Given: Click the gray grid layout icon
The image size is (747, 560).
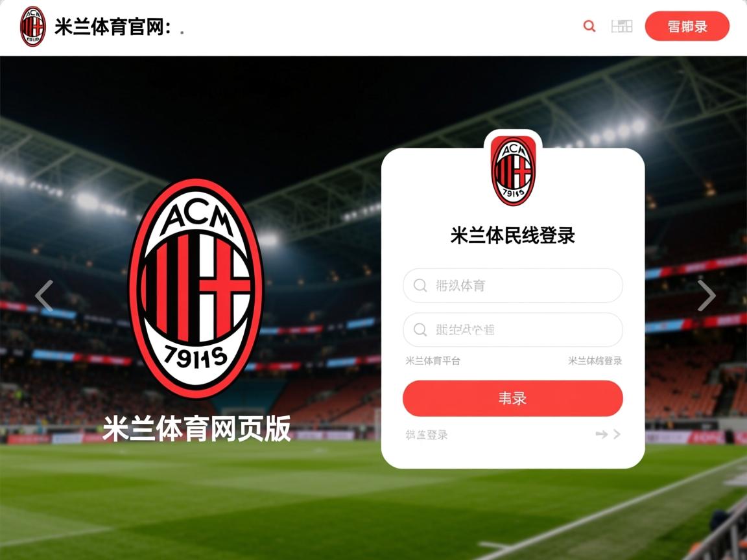Looking at the screenshot, I should (x=622, y=26).
